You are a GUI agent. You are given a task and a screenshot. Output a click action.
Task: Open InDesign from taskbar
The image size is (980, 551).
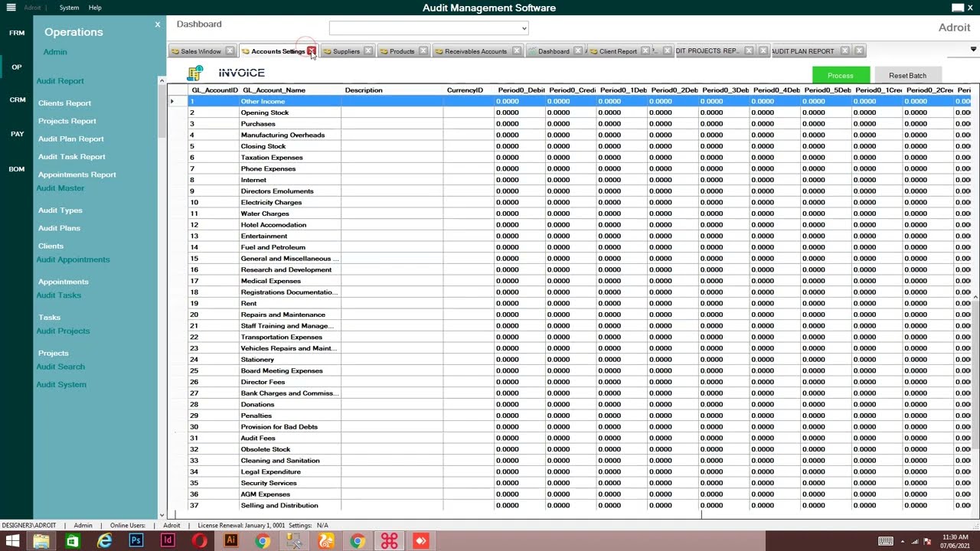pyautogui.click(x=168, y=541)
